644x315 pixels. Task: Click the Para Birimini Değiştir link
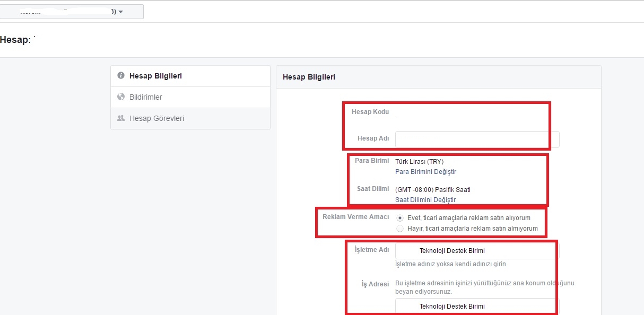[x=425, y=172]
